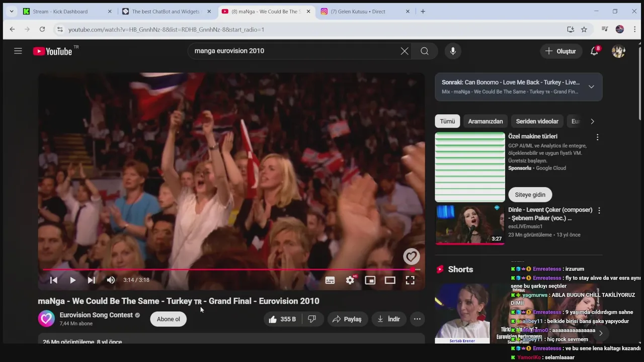Start voice search with microphone
644x362 pixels.
[453, 51]
